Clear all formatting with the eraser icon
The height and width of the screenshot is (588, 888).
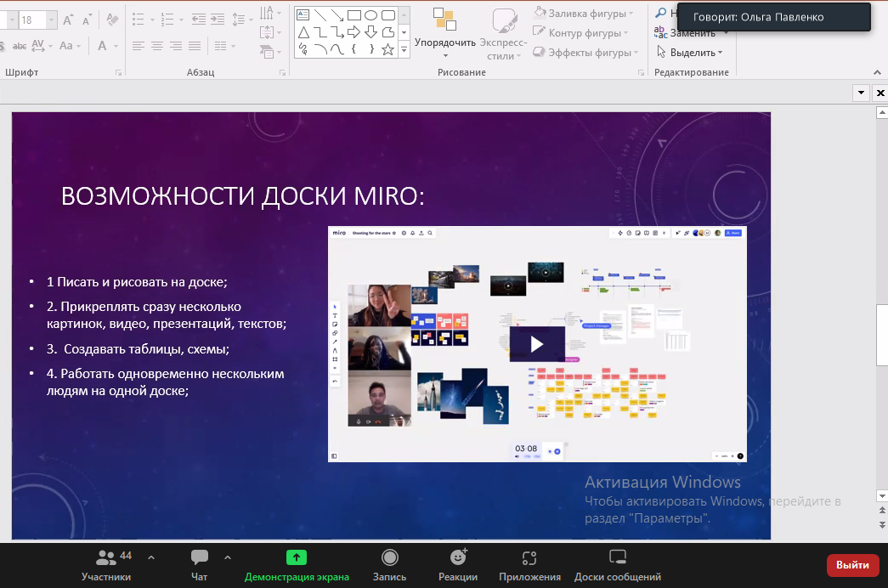tap(113, 20)
